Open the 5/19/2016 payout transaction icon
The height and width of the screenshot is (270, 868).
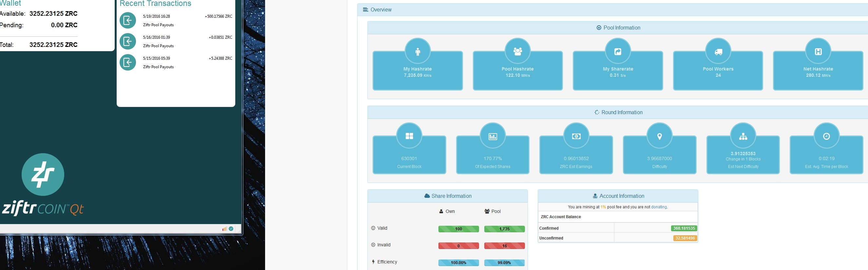[128, 21]
